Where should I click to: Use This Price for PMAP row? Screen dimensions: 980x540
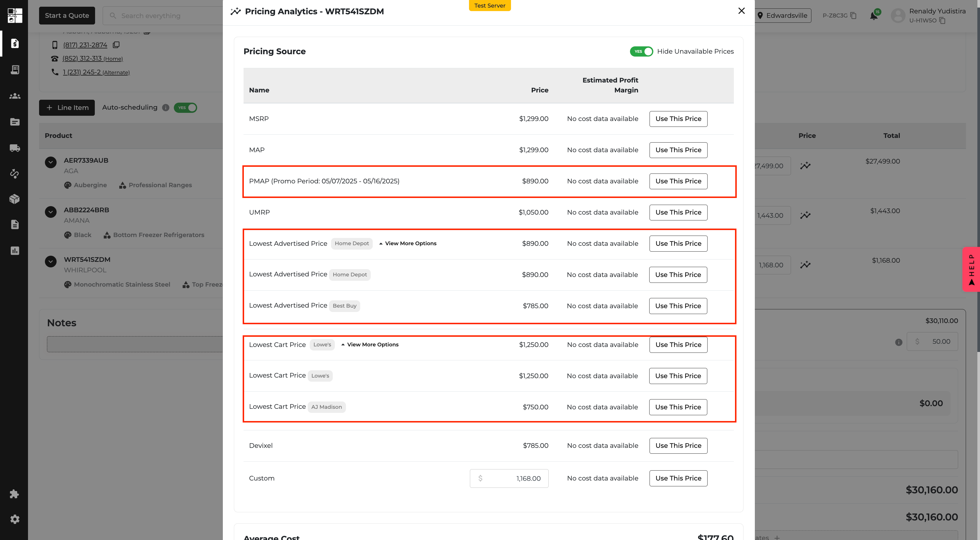point(678,181)
